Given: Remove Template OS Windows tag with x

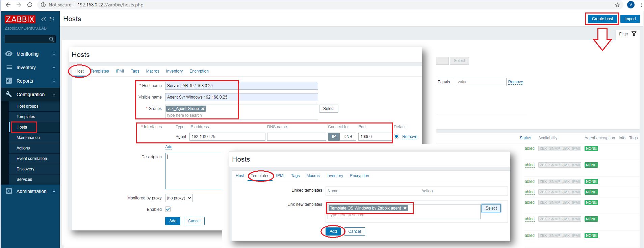Looking at the screenshot, I should tap(405, 208).
